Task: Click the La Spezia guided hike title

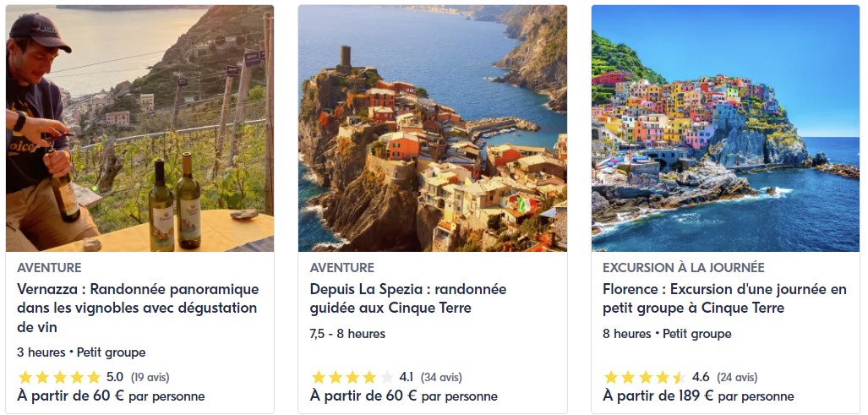Action: pyautogui.click(x=407, y=298)
